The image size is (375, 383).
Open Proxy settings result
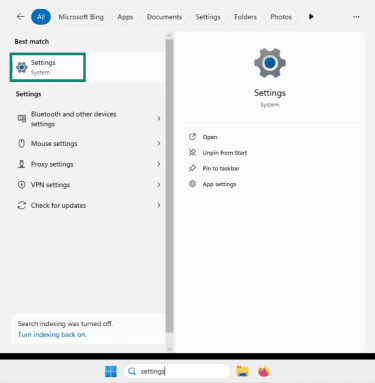88,164
